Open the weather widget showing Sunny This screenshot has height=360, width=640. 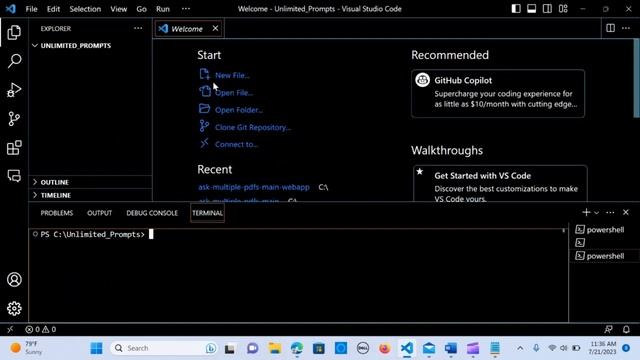27,348
